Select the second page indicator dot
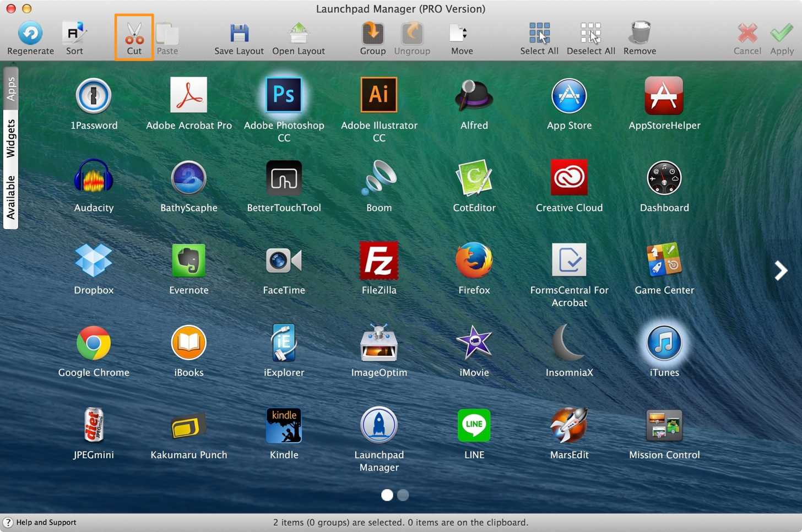Image resolution: width=802 pixels, height=532 pixels. tap(403, 495)
